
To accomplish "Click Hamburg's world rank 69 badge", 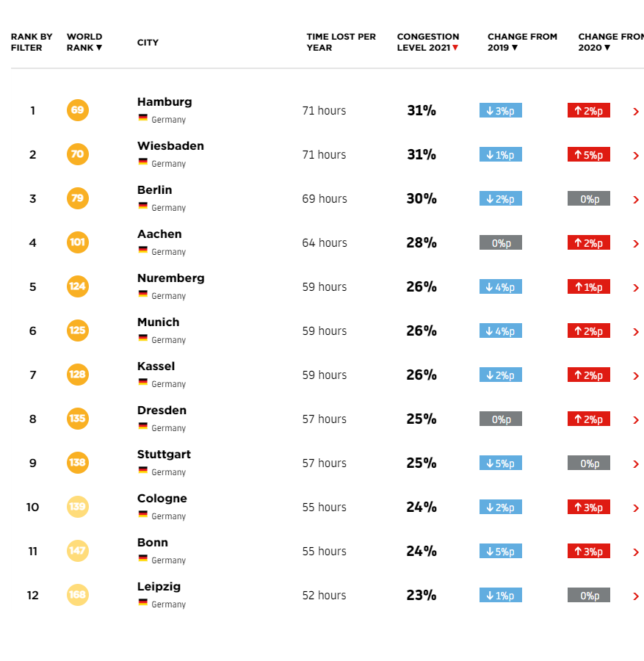I will [x=77, y=111].
